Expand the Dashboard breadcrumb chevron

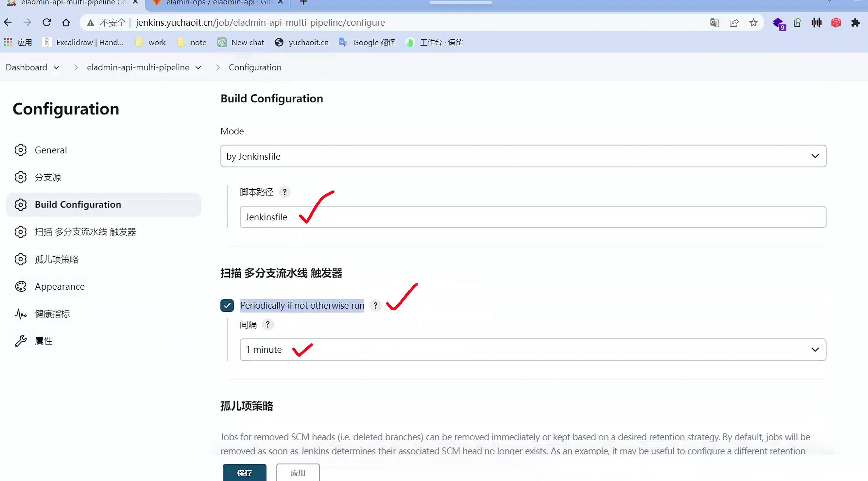tap(56, 67)
